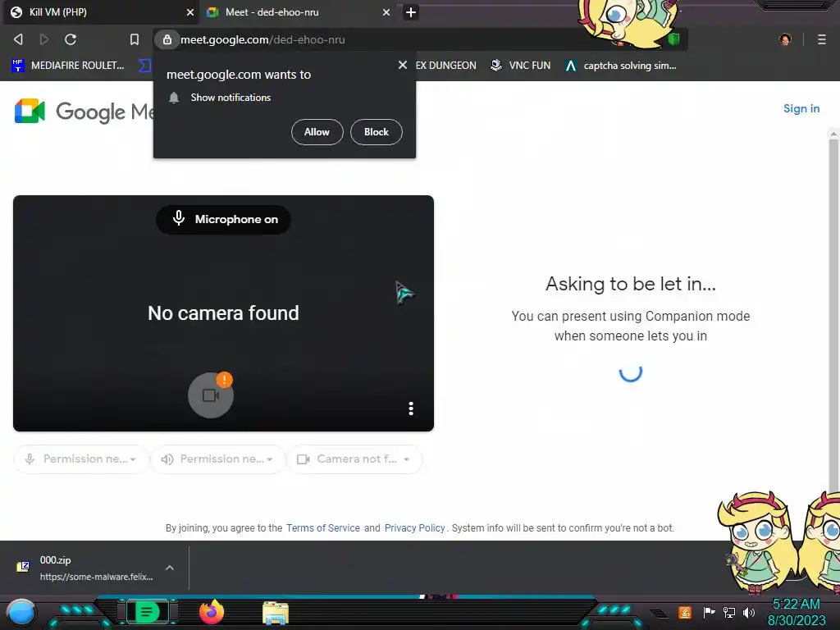Open new tab with plus button
Screen dimensions: 840x630
(x=411, y=12)
